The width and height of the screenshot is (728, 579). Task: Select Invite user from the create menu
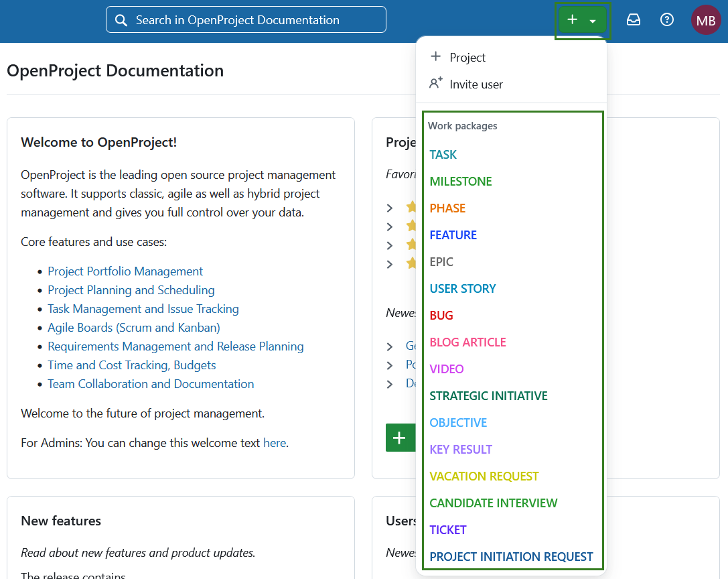[476, 84]
